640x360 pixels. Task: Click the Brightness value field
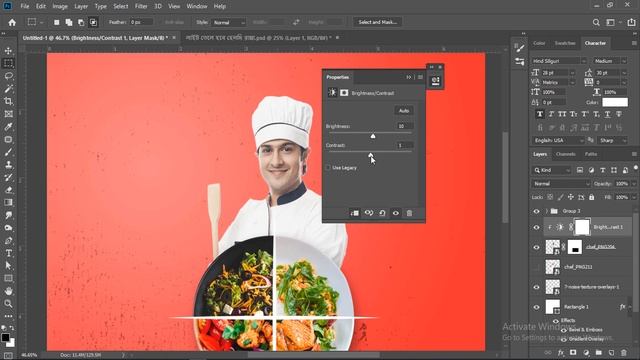click(x=405, y=126)
